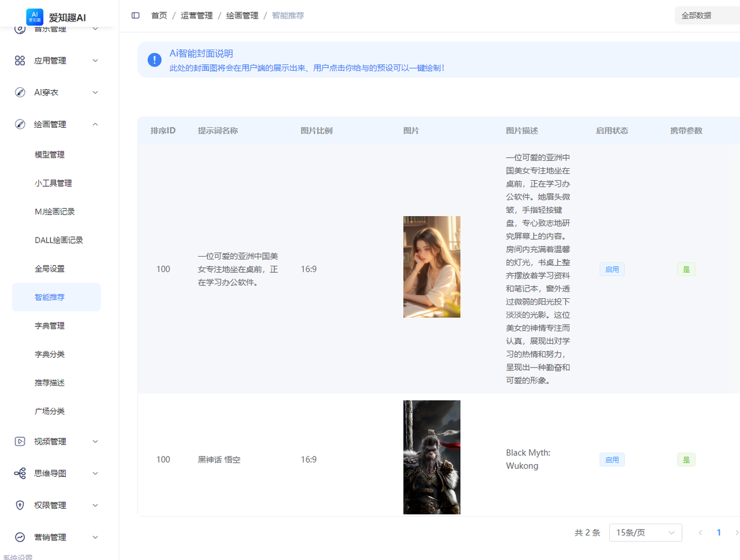The image size is (740, 560).
Task: Open 推荐描述 submenu item
Action: click(57, 383)
